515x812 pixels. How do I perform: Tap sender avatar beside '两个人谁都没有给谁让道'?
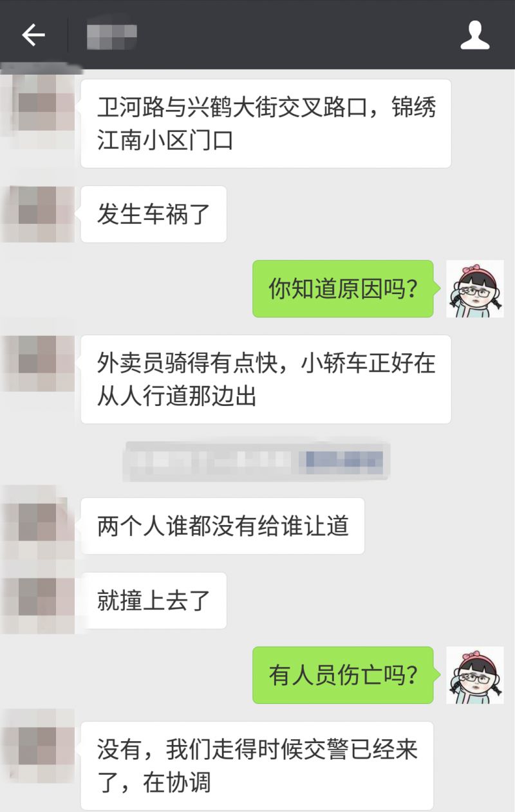tap(37, 526)
